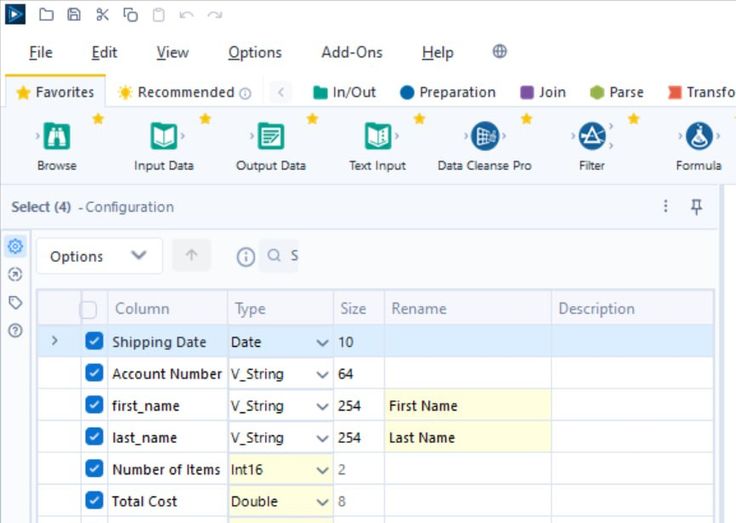Unfavorite the Browse tool star
The height and width of the screenshot is (523, 736).
[98, 119]
